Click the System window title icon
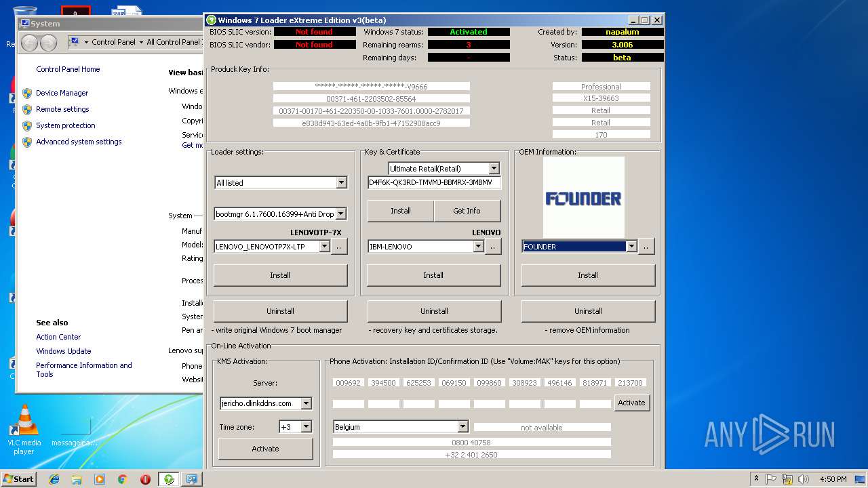This screenshot has height=488, width=868. point(25,23)
